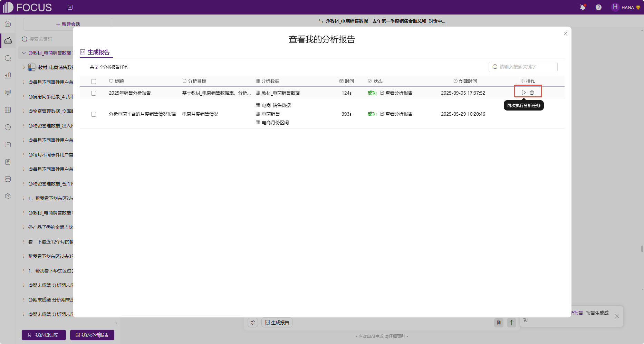Delete the report using the trash icon

[532, 92]
